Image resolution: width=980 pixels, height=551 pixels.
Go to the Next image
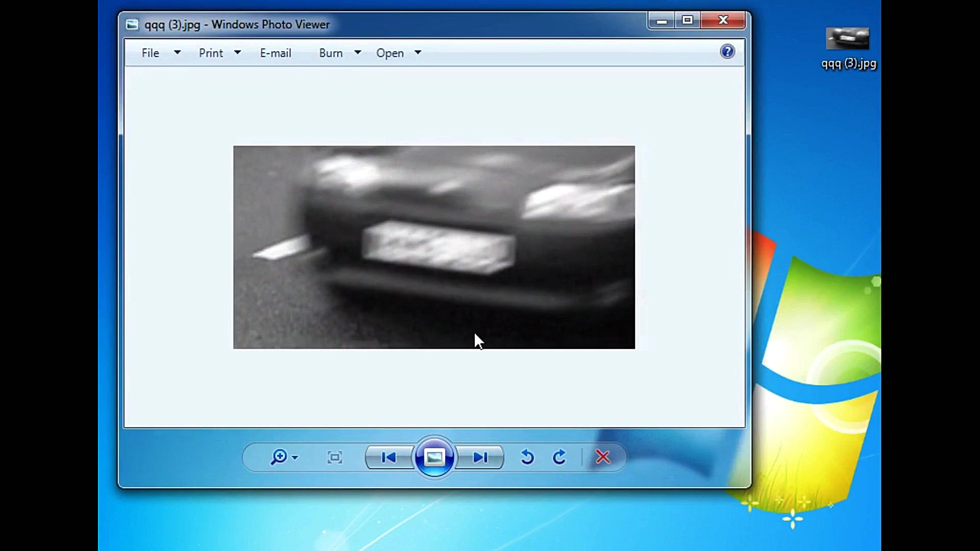[480, 457]
